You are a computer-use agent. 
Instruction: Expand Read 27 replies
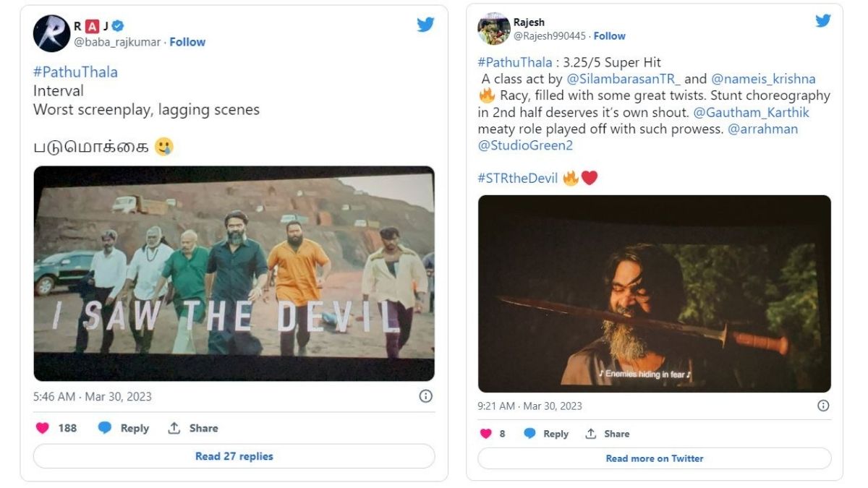point(234,456)
